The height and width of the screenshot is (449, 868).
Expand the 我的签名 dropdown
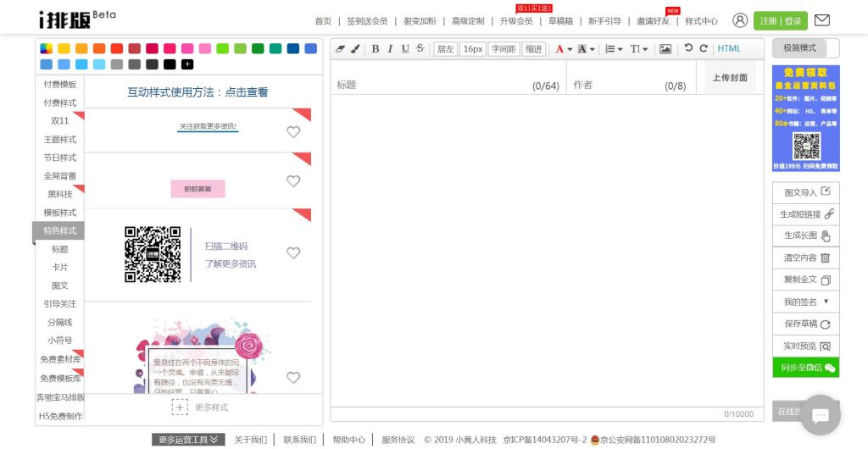tap(826, 302)
